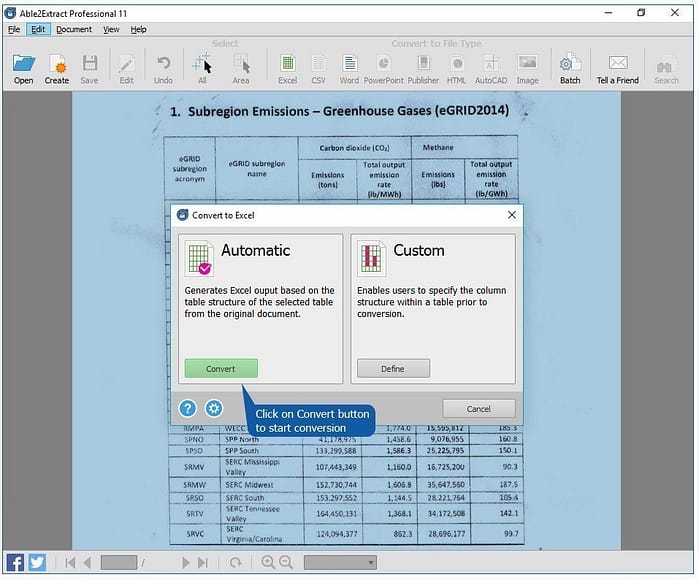Open settings gear in the Convert dialog
This screenshot has width=699, height=580.
click(x=214, y=408)
